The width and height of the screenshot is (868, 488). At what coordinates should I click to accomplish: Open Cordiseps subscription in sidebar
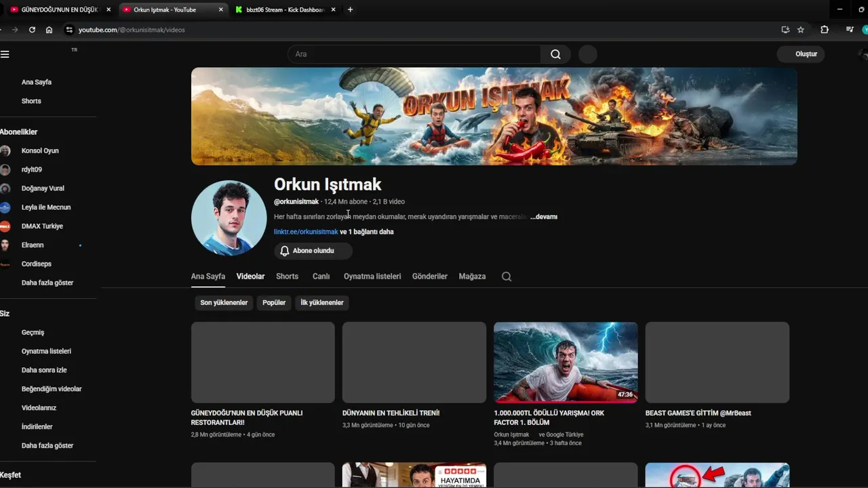pos(37,264)
